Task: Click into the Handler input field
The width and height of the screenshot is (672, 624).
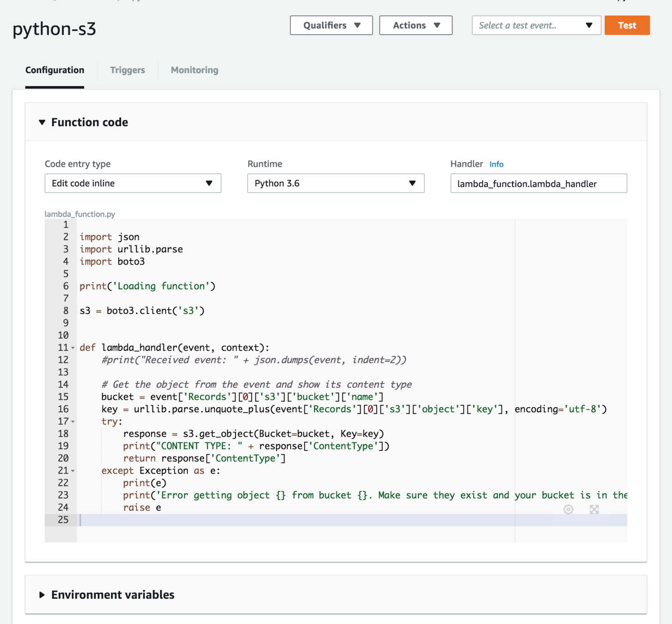Action: [x=538, y=184]
